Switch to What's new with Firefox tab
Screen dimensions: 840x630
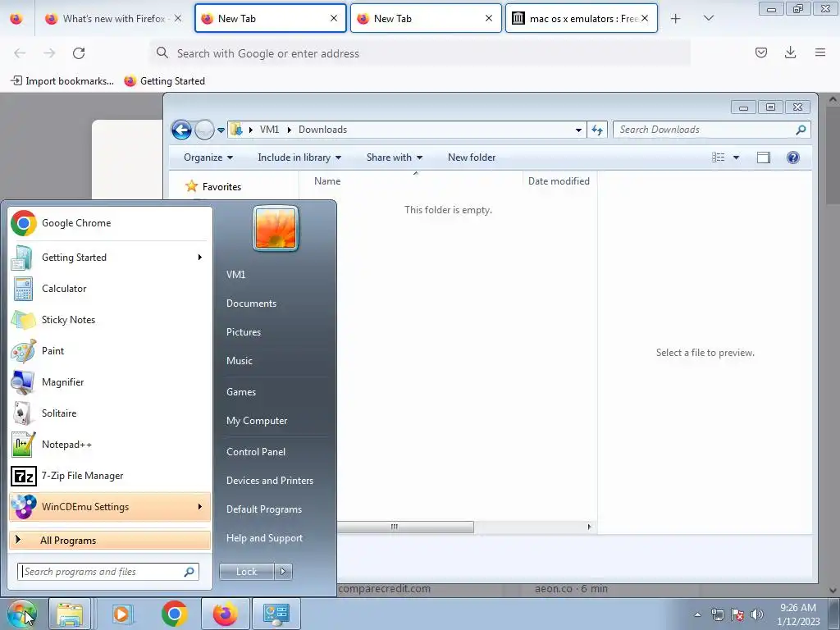tap(113, 18)
